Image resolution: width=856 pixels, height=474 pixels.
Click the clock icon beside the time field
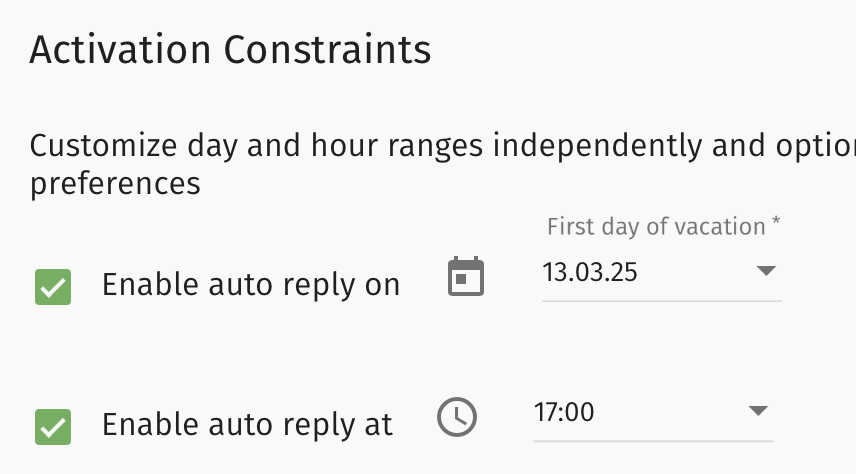(458, 416)
